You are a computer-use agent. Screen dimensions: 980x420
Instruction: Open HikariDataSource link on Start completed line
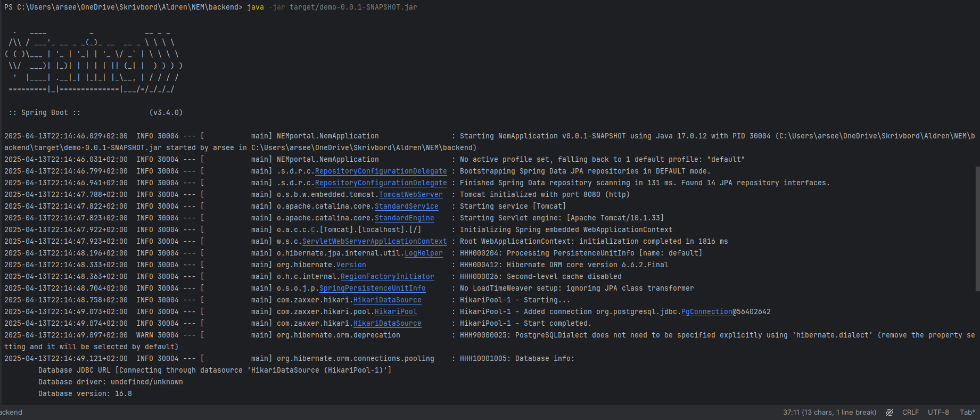pos(387,324)
